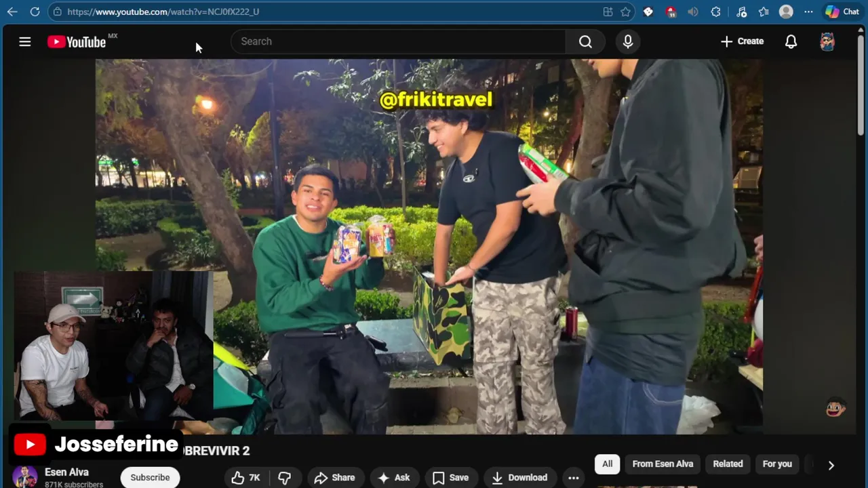Image resolution: width=868 pixels, height=488 pixels.
Task: Like the video with thumbs up 7K
Action: tap(245, 477)
